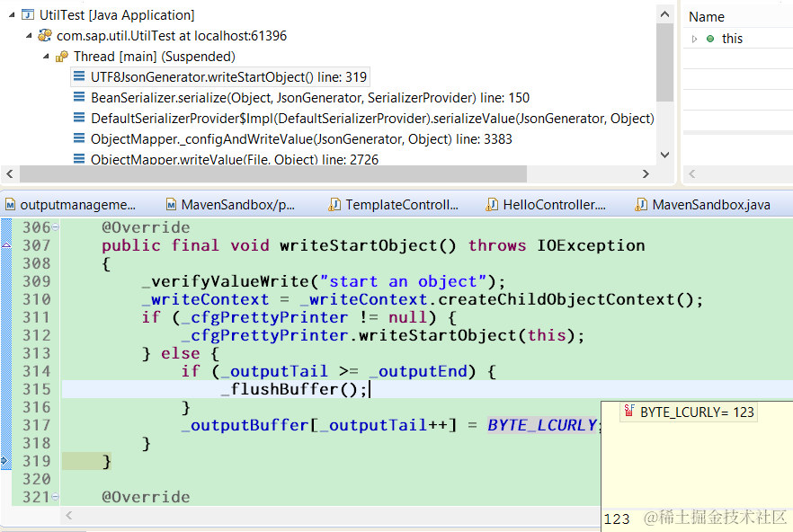The height and width of the screenshot is (532, 793).
Task: Collapse the UtilTest Java Application tree node
Action: [x=12, y=15]
